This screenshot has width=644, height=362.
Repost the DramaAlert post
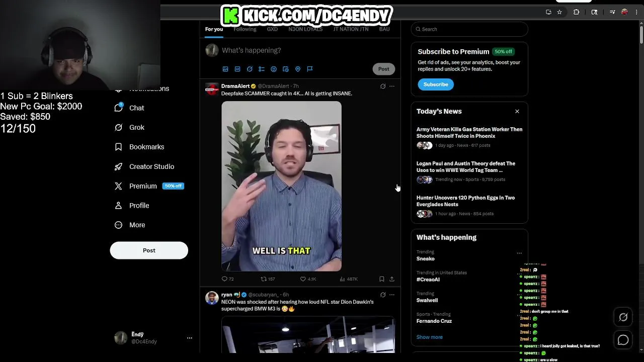click(268, 279)
